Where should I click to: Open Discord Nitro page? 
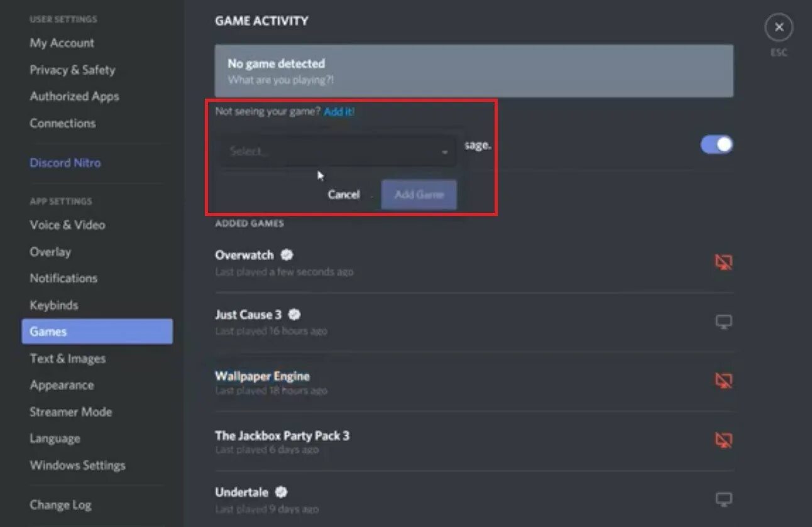[65, 163]
